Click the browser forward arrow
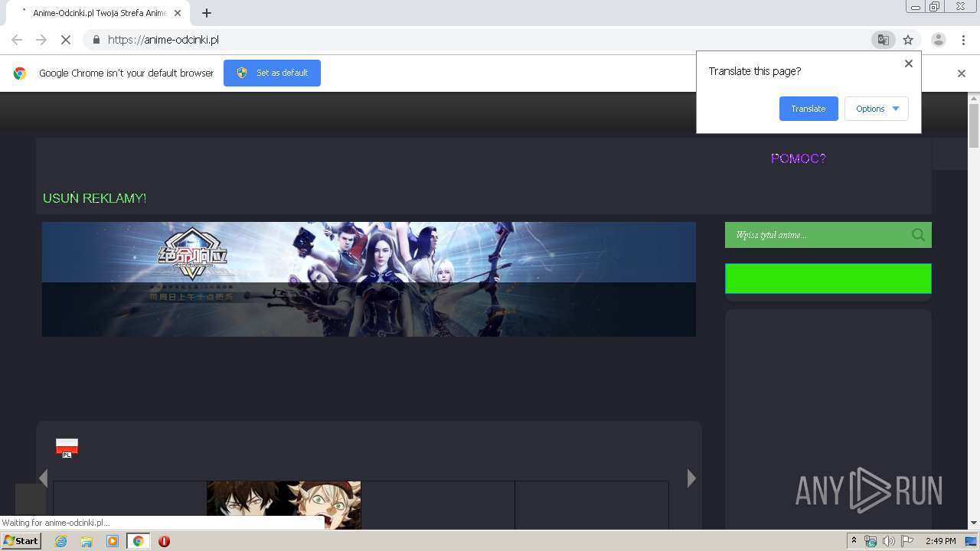 click(x=41, y=40)
